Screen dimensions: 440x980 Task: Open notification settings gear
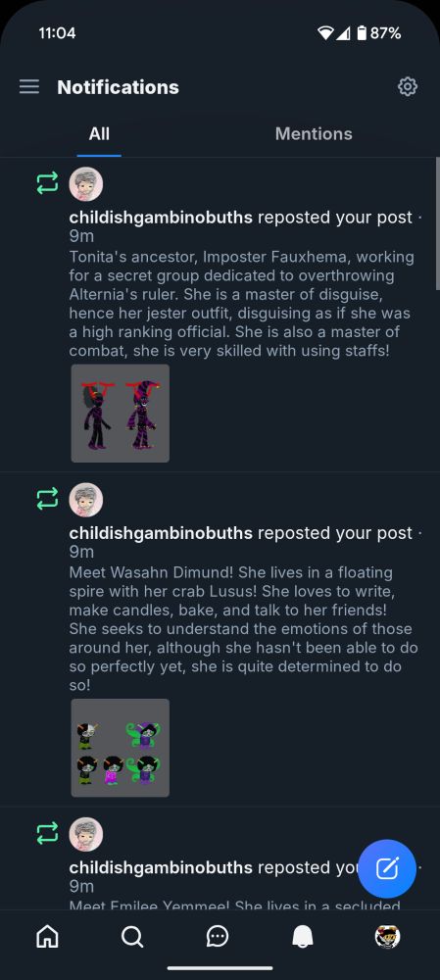(408, 87)
